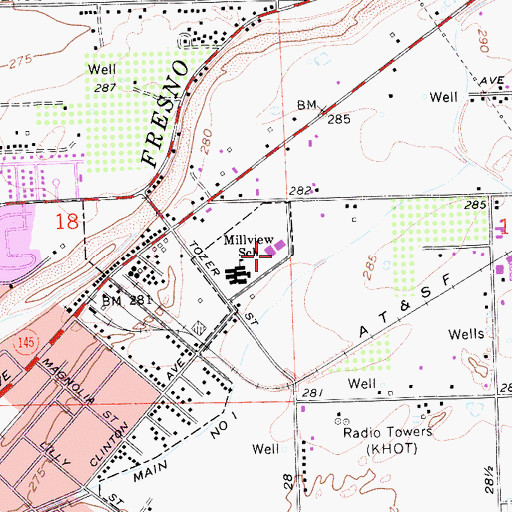The height and width of the screenshot is (512, 512).
Task: Click the AVE label beside the 290 contour
Action: click(x=492, y=81)
